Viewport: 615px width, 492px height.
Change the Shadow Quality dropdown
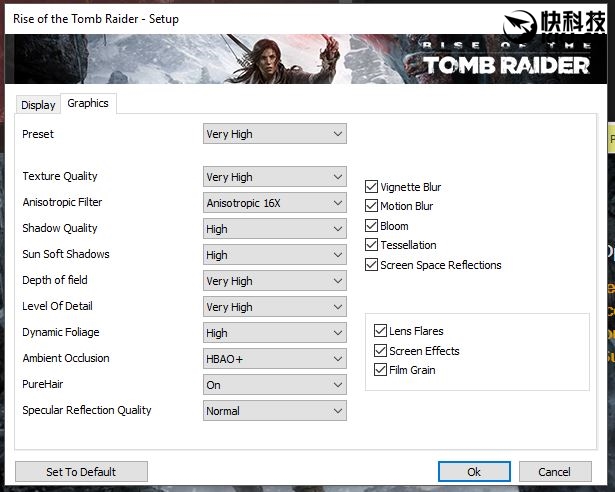point(275,229)
